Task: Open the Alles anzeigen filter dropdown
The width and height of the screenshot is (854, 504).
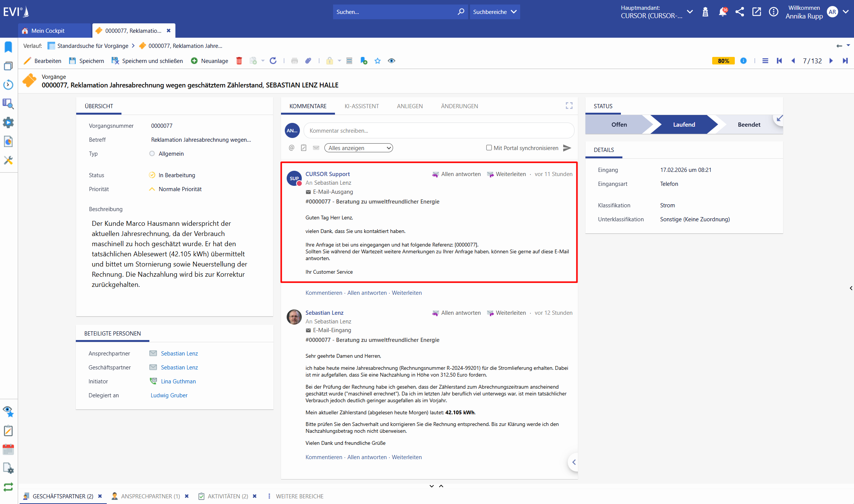Action: click(x=358, y=148)
